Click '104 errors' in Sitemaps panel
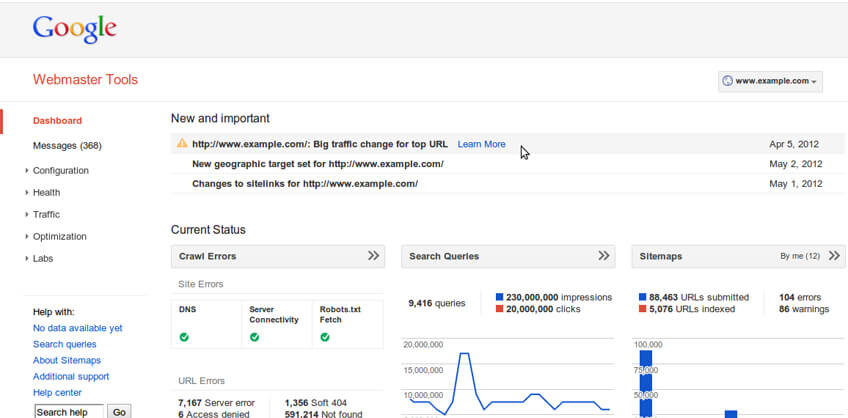This screenshot has width=848, height=418. 800,297
